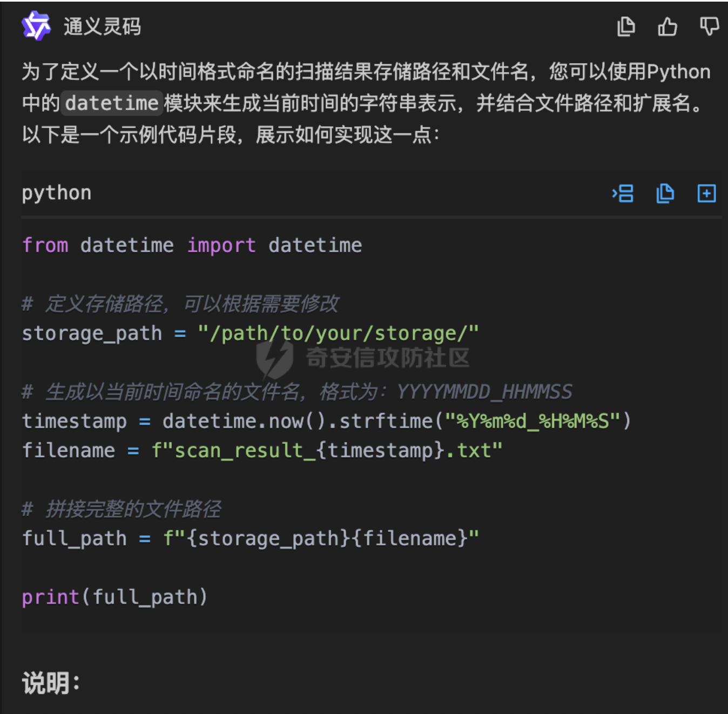This screenshot has width=728, height=714.
Task: Click the python language label
Action: [x=57, y=193]
